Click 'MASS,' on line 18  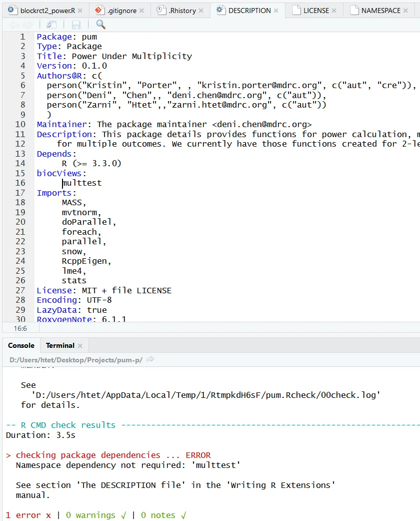[x=74, y=203]
